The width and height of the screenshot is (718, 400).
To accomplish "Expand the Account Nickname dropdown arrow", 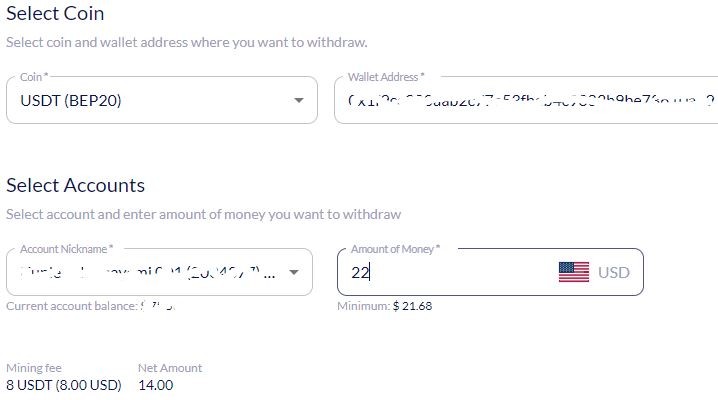I will 294,272.
